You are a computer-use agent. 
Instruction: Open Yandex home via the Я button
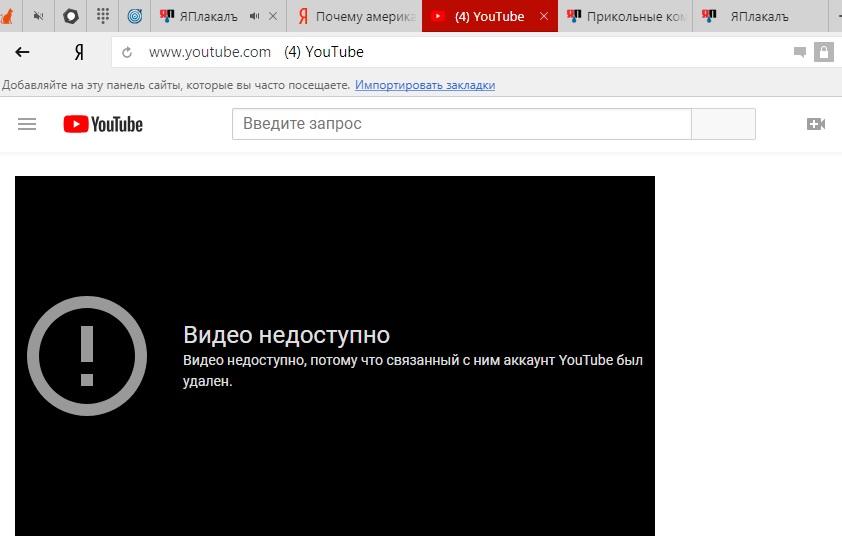pos(79,52)
